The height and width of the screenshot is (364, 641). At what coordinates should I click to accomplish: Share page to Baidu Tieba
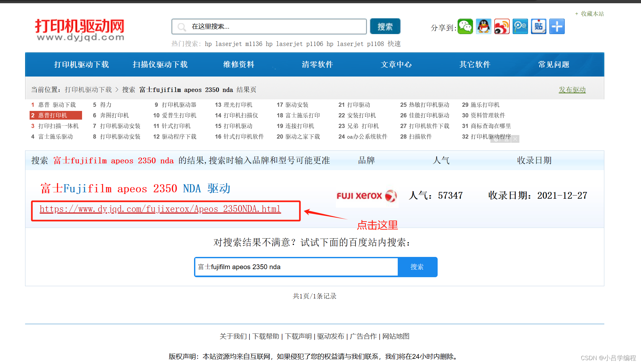click(x=539, y=27)
